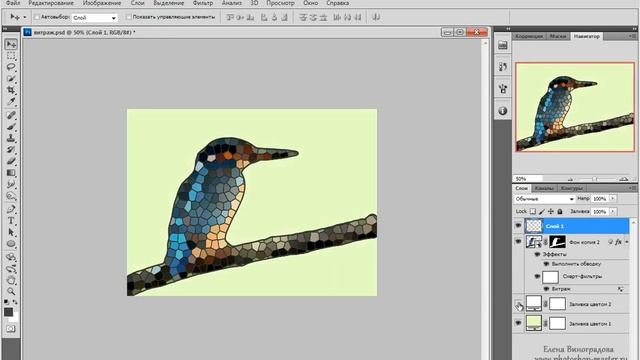Viewport: 640px width, 360px height.
Task: Open the Layers panel options menu
Action: (x=632, y=188)
